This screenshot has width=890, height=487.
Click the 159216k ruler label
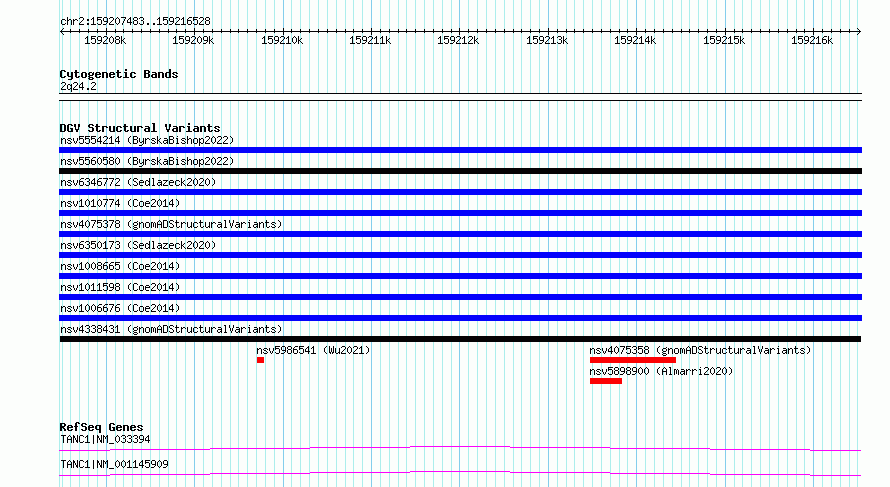pyautogui.click(x=812, y=40)
